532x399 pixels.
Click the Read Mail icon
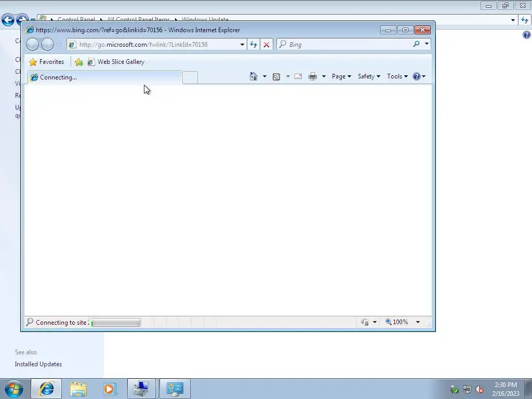coord(298,76)
